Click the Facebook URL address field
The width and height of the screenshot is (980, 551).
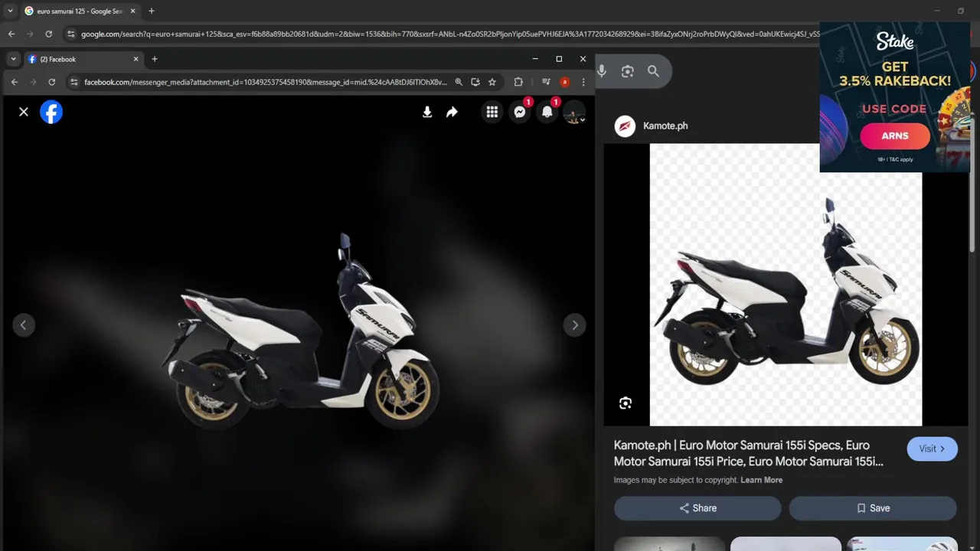(x=266, y=82)
